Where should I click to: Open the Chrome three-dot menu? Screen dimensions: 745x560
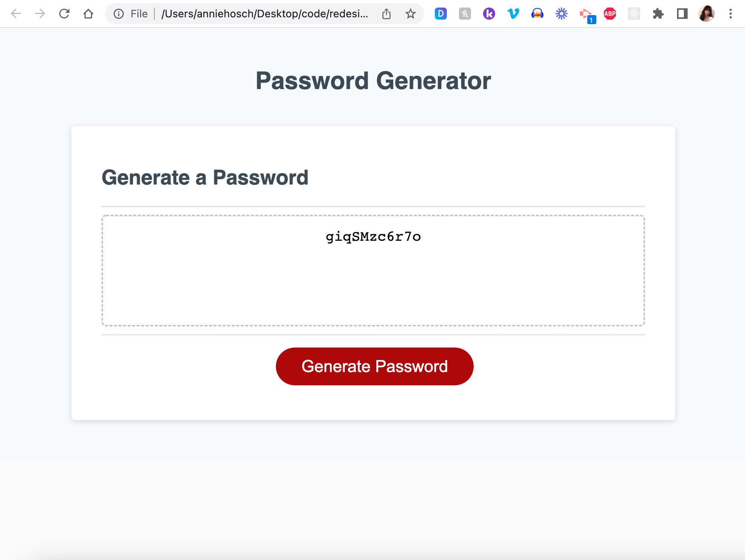point(730,14)
